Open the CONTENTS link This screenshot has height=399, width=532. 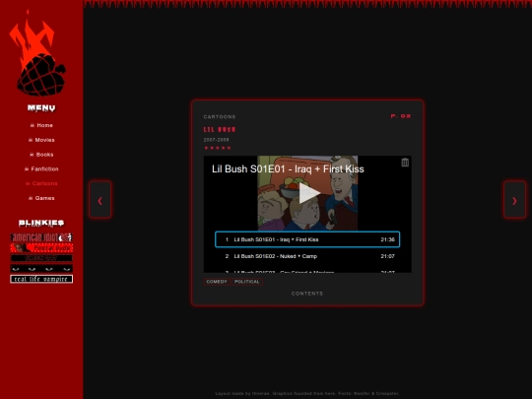pos(307,294)
